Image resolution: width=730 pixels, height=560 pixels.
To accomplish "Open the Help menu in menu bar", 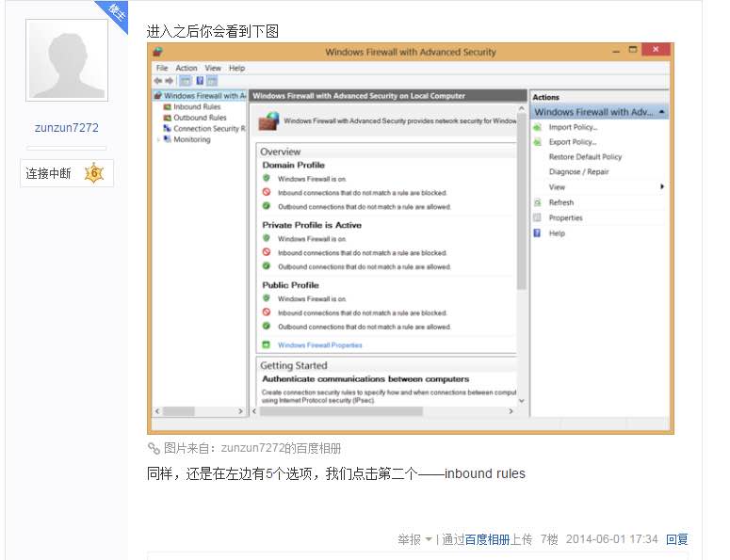I will pos(236,68).
